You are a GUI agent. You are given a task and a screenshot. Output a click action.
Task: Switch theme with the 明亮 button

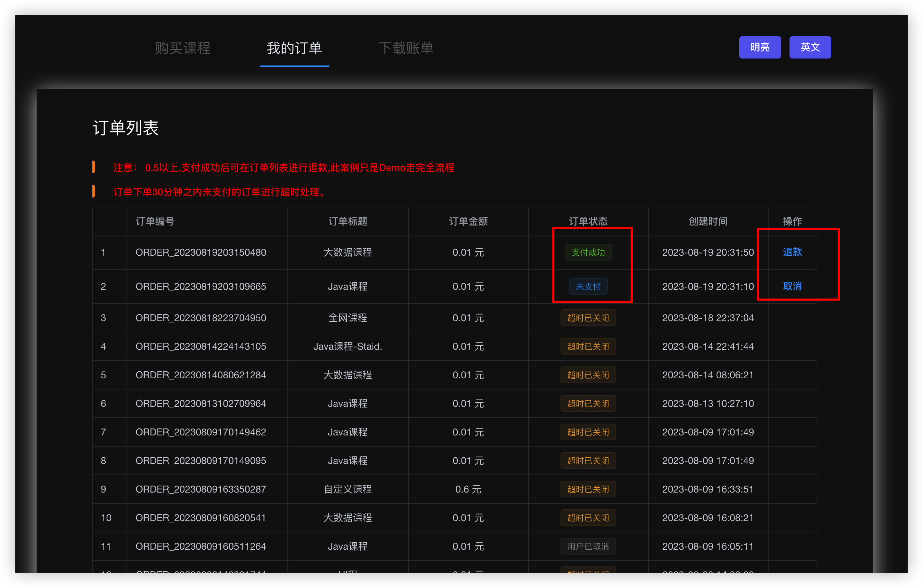(759, 47)
